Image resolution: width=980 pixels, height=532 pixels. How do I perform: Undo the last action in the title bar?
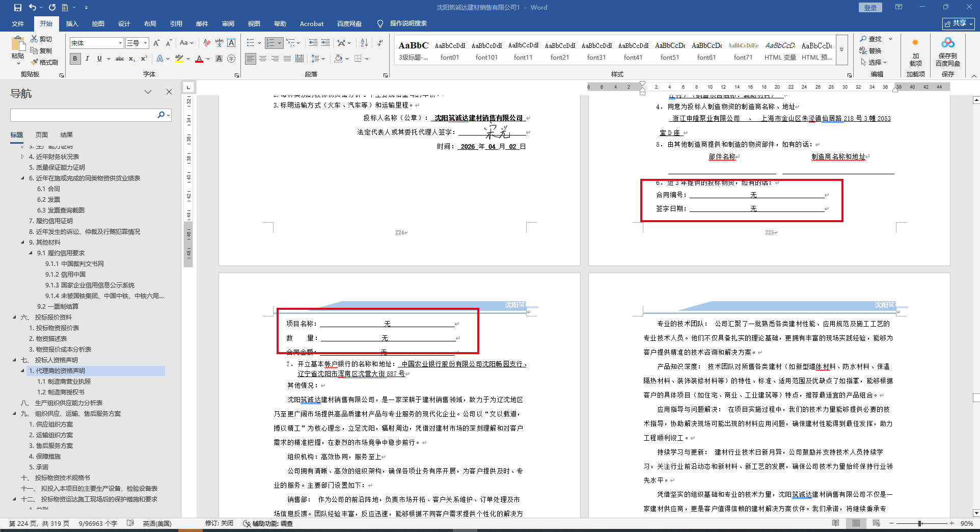pos(33,8)
